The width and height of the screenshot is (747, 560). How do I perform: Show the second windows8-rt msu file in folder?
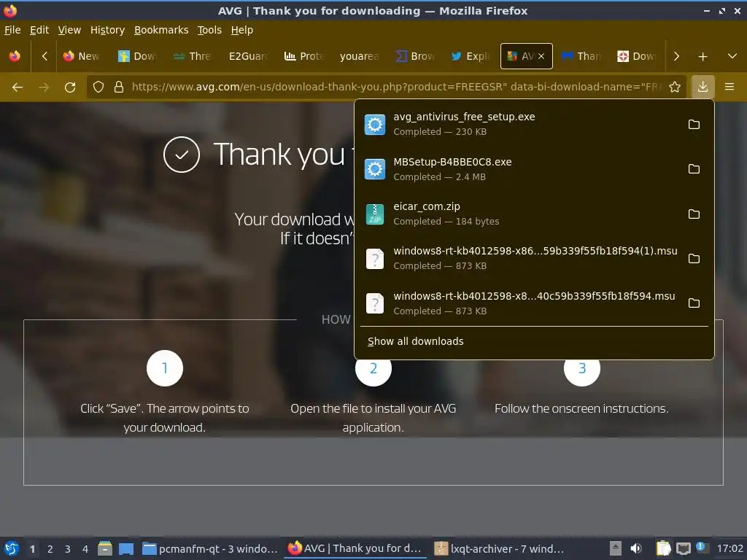pyautogui.click(x=694, y=303)
